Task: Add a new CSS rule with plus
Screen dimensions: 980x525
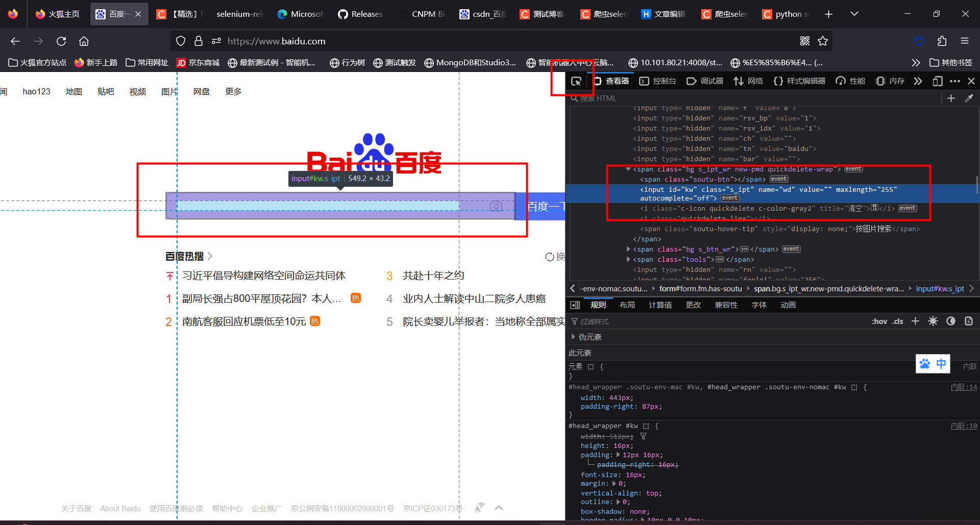Action: pyautogui.click(x=915, y=321)
